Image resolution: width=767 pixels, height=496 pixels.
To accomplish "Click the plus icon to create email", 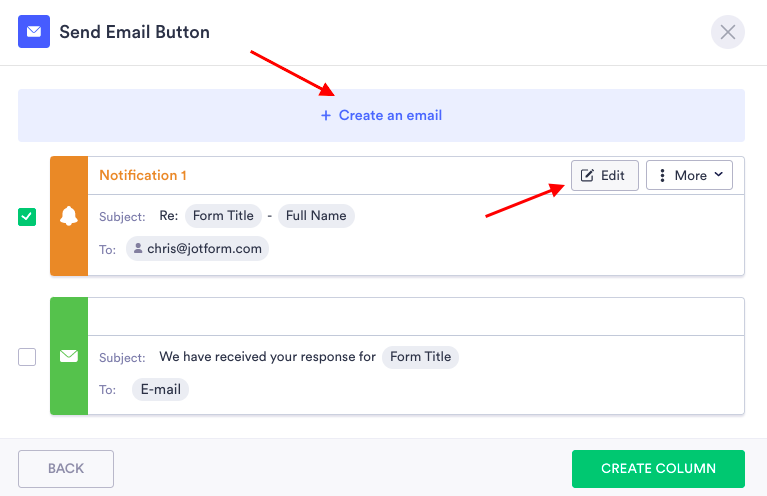I will [x=325, y=116].
